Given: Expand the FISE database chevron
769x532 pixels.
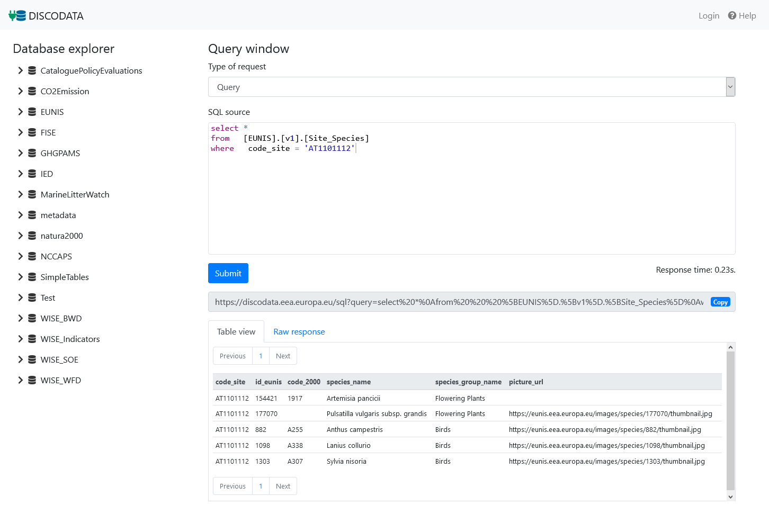Looking at the screenshot, I should (x=20, y=132).
